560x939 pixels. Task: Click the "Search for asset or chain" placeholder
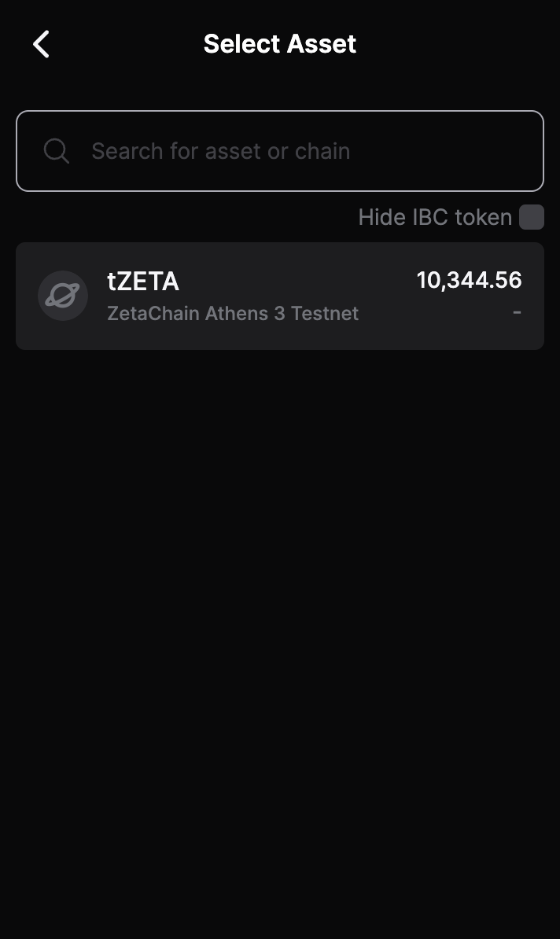click(x=220, y=151)
